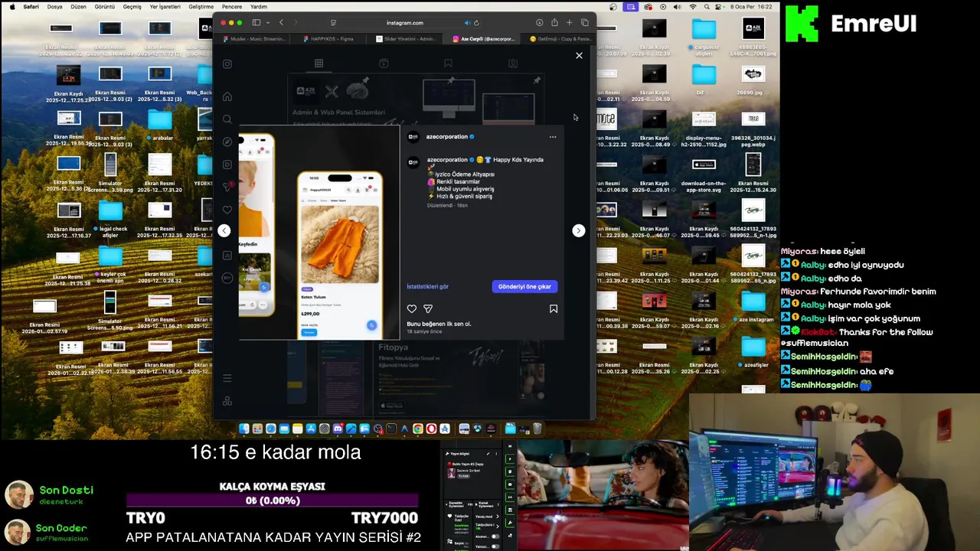Click the Instagram logo at sidebar top
Screen dimensions: 980x551
click(x=227, y=64)
